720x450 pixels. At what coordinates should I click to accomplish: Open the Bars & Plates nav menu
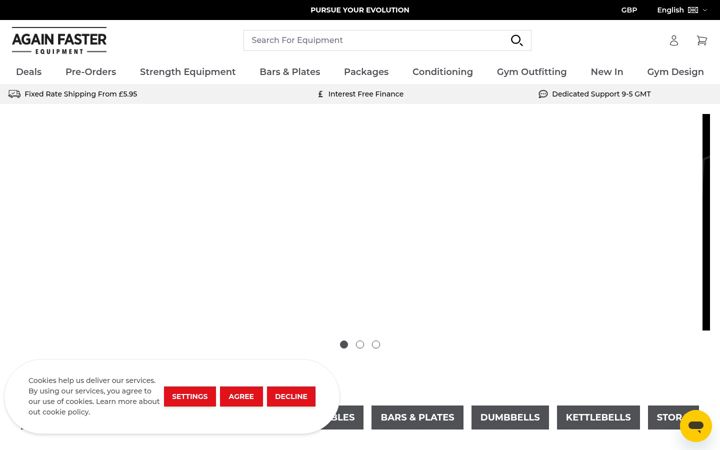pyautogui.click(x=290, y=72)
